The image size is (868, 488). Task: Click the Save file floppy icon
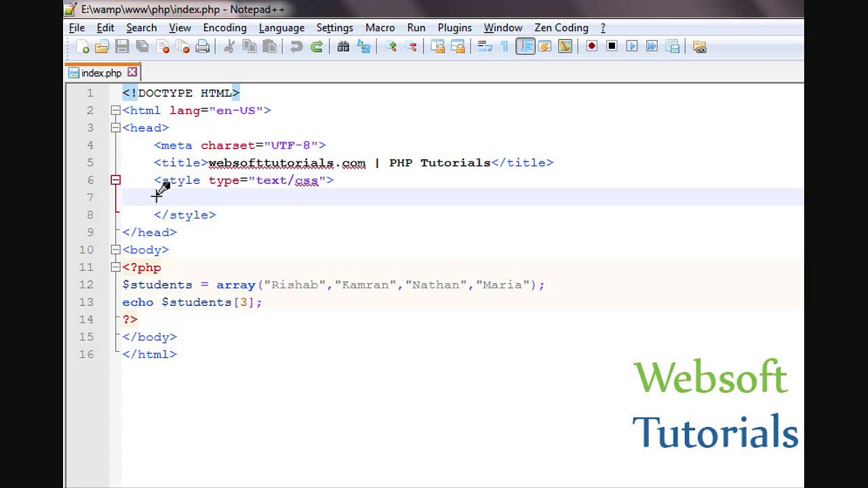pos(122,47)
